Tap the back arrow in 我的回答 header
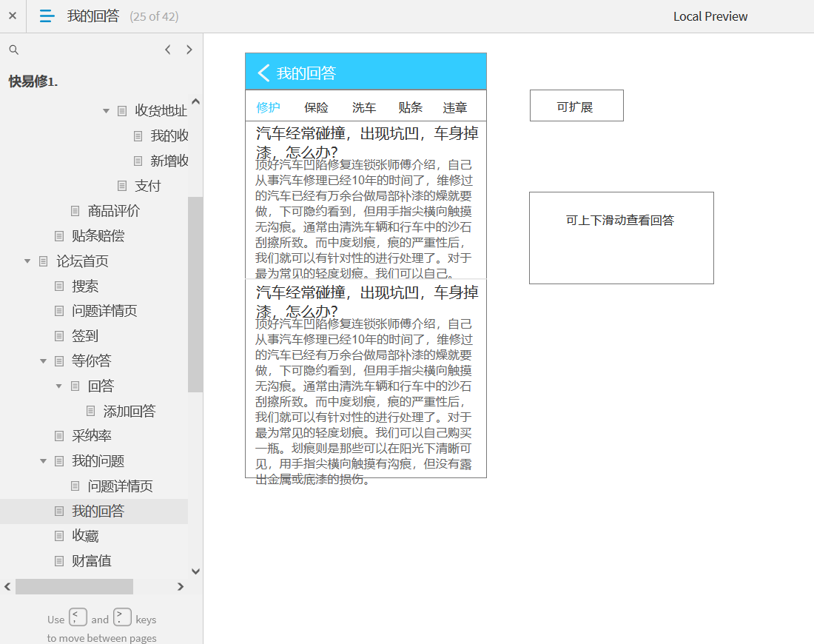 click(x=263, y=73)
